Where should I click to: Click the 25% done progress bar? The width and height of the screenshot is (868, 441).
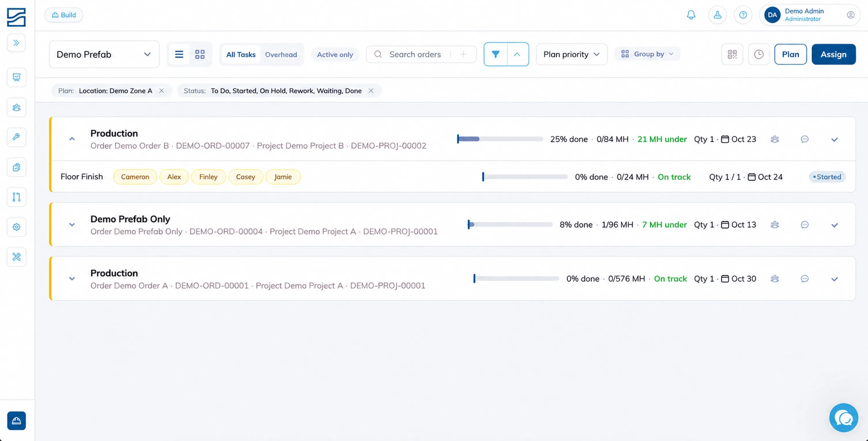pyautogui.click(x=500, y=139)
